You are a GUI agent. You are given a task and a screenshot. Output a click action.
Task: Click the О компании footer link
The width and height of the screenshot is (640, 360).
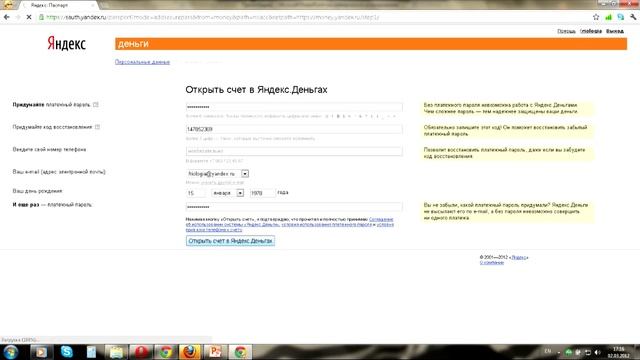coord(491,262)
